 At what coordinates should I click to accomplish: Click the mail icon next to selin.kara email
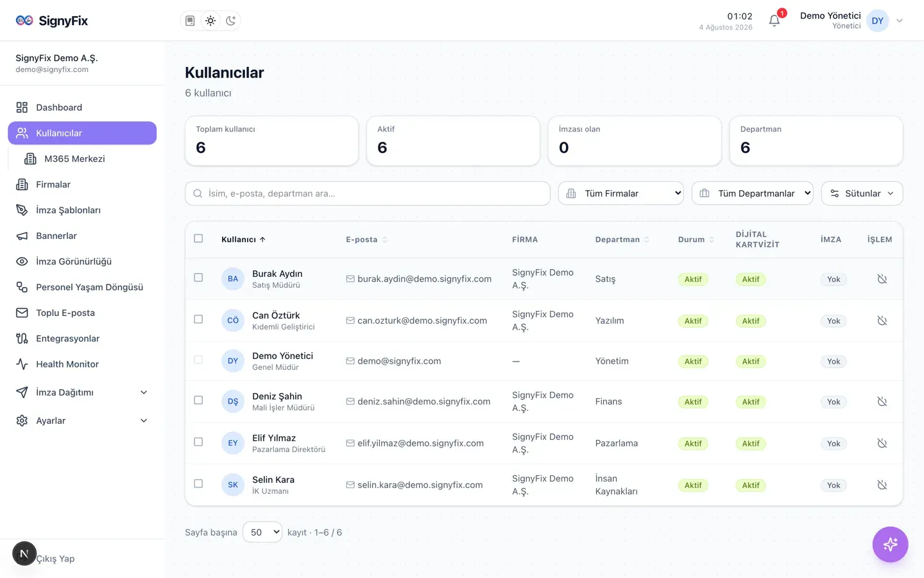[x=350, y=485]
